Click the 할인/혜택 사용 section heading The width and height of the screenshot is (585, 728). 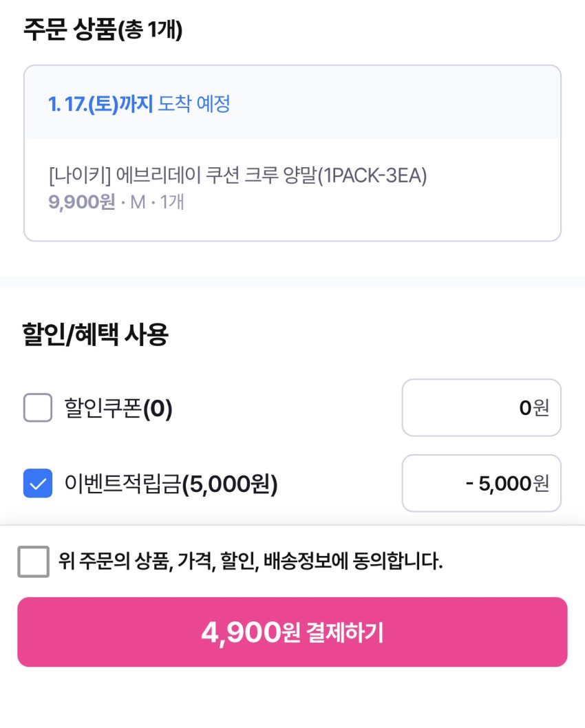96,335
